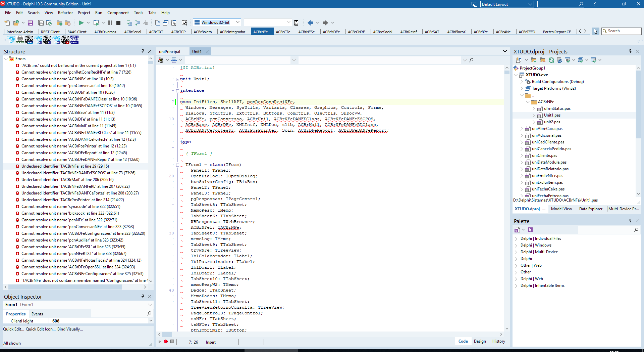Click the View Form icon

point(166,23)
